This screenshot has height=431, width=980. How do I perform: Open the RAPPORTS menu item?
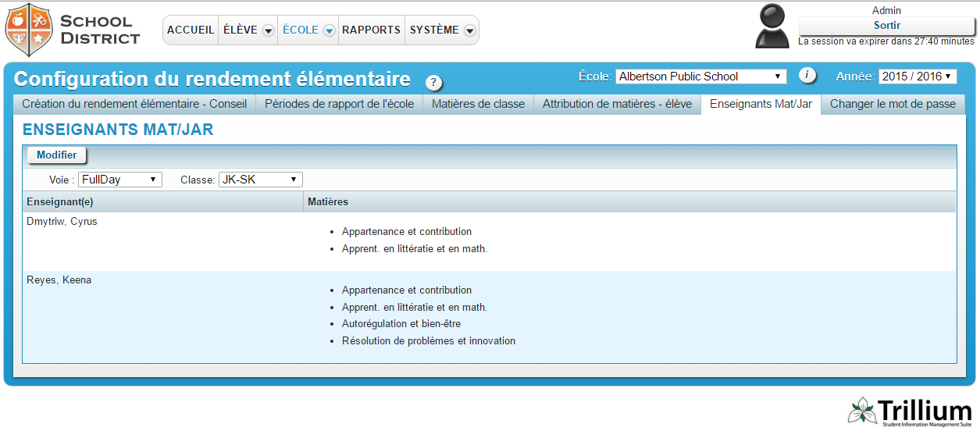pos(371,30)
